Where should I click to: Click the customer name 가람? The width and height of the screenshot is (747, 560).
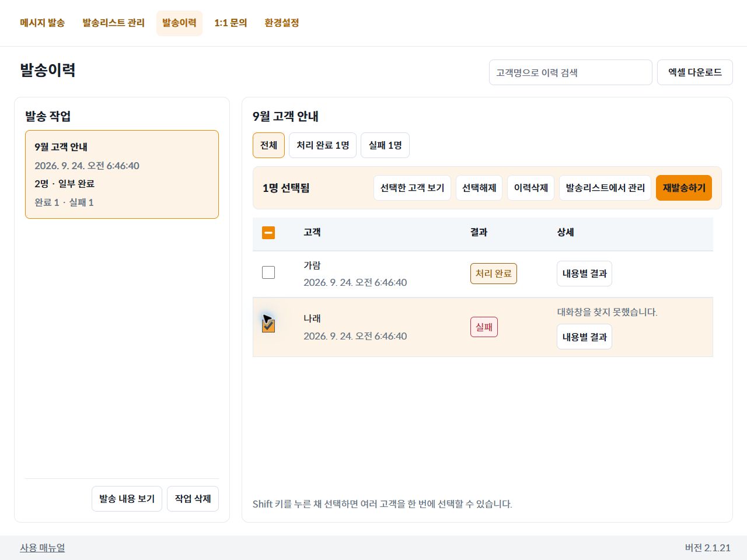click(x=312, y=265)
